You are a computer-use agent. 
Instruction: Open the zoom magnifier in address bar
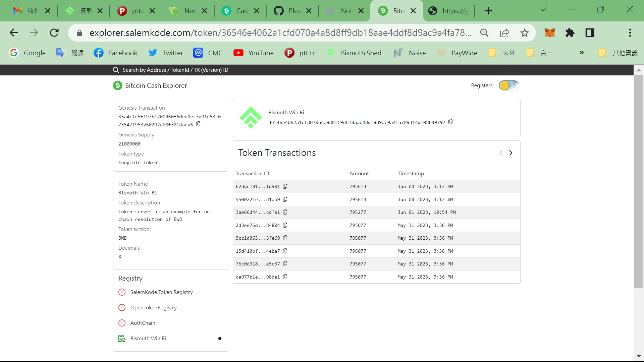484,33
